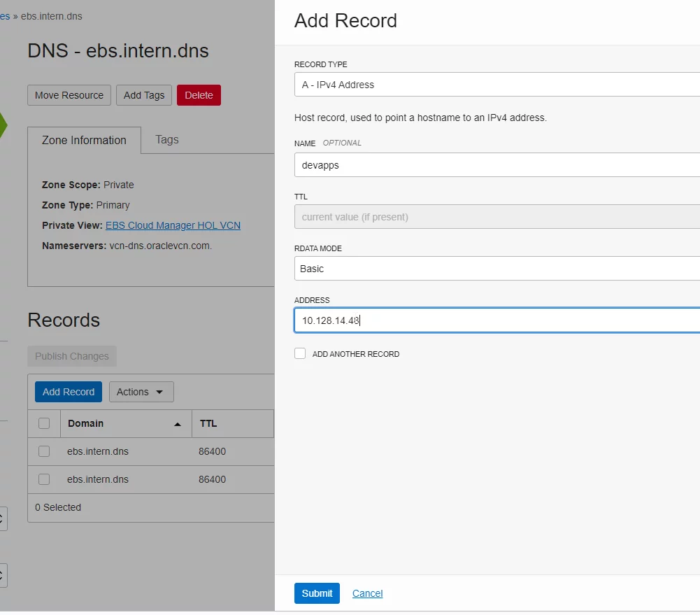Viewport: 700px width, 615px height.
Task: Switch to the Zone Information tab
Action: [85, 140]
